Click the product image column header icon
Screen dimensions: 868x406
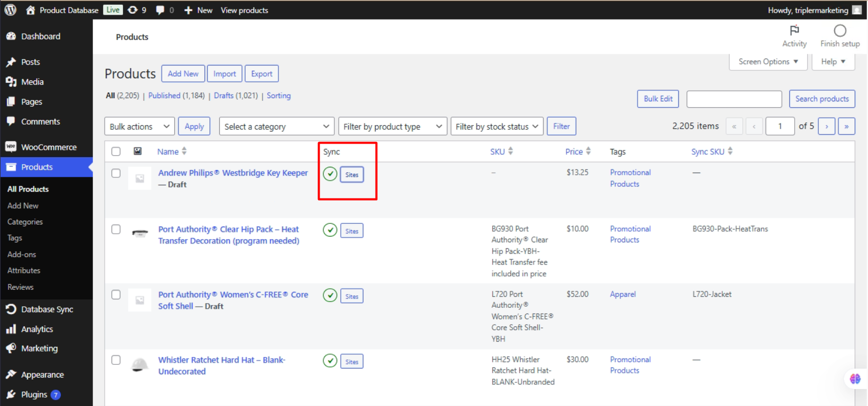point(137,152)
